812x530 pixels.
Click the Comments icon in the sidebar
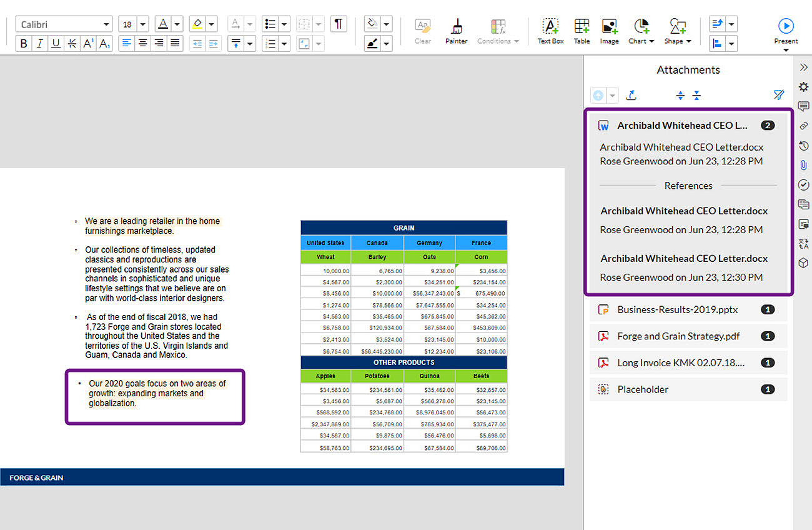coord(803,107)
